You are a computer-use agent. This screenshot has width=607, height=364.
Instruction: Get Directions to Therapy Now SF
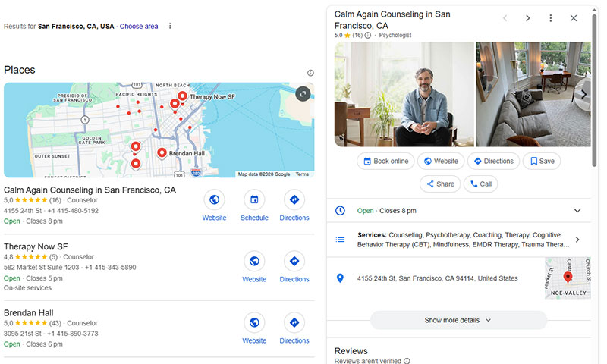coord(294,261)
